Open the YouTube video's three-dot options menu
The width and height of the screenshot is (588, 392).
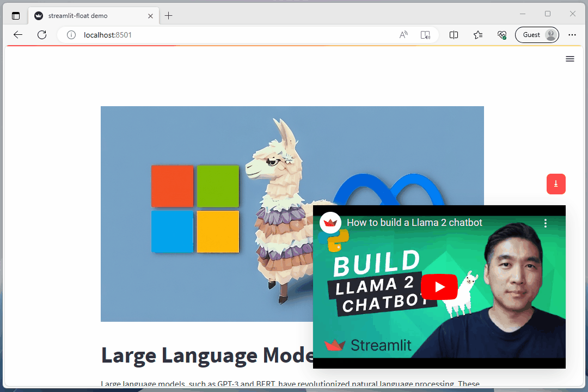tap(545, 223)
